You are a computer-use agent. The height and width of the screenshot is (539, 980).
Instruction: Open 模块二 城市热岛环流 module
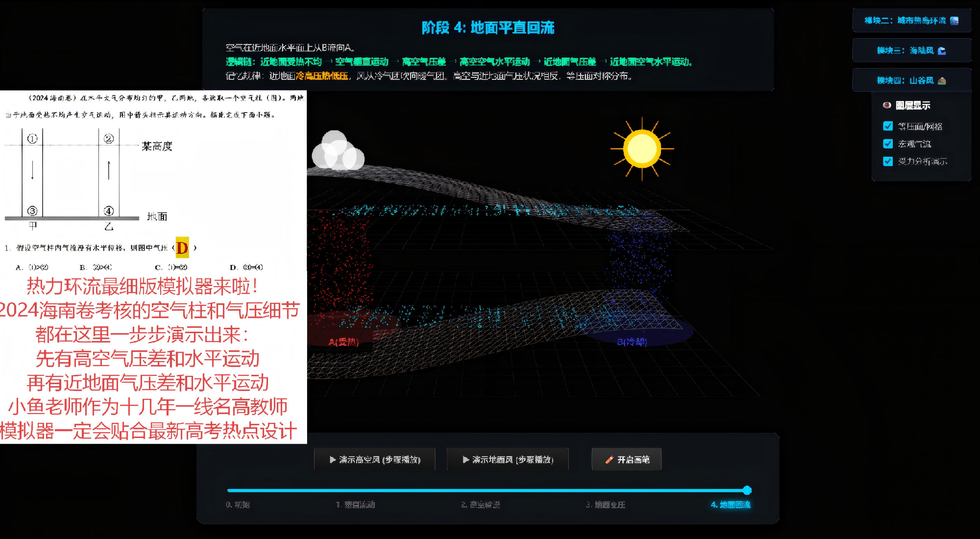click(x=911, y=21)
